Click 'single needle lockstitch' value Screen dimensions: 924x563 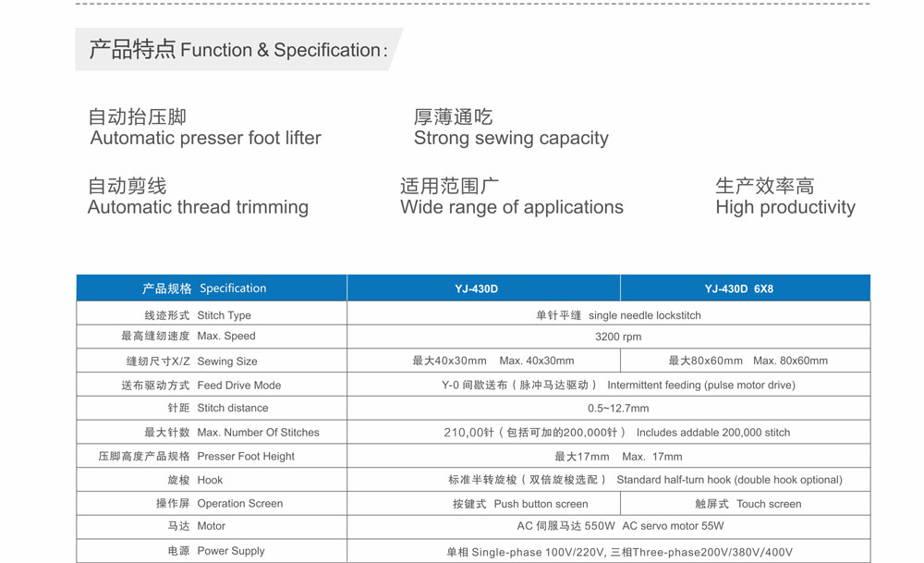coord(645,315)
